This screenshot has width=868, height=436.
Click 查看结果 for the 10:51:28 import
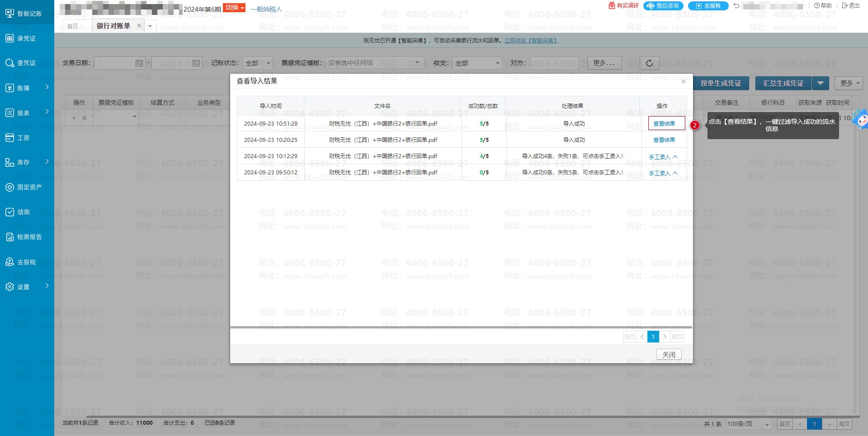click(x=664, y=123)
